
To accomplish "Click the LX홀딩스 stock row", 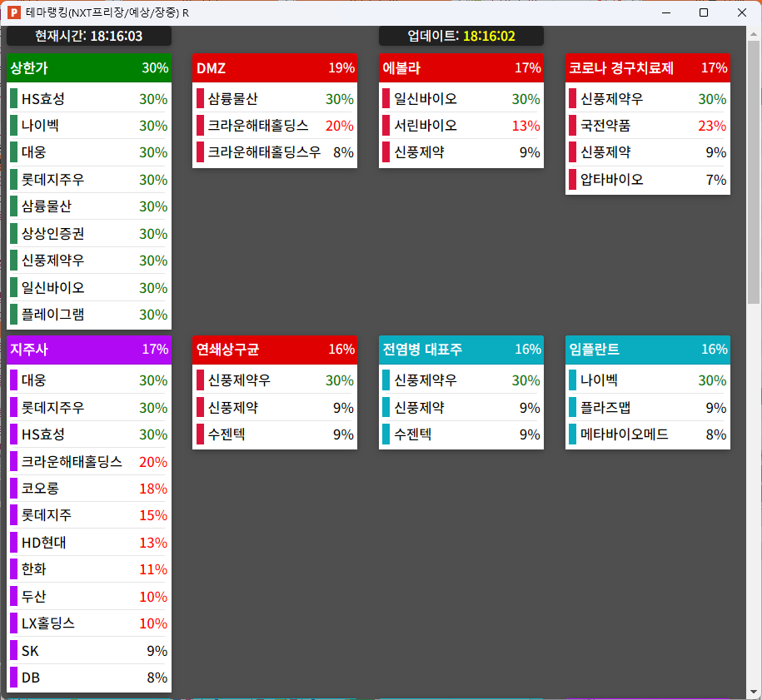I will 89,623.
